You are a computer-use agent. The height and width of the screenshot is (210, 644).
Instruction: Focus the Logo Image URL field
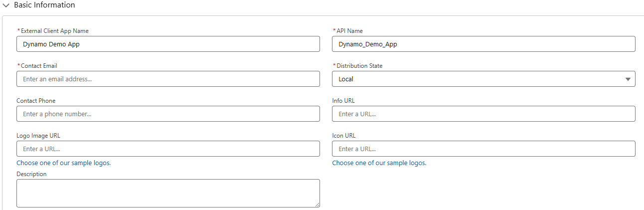point(168,149)
